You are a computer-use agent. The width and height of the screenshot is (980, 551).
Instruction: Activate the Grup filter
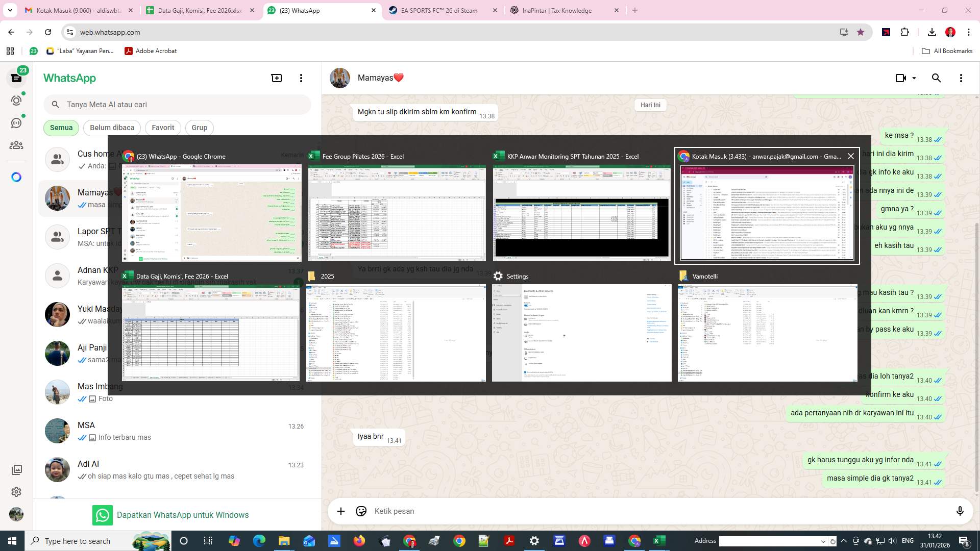pyautogui.click(x=199, y=128)
